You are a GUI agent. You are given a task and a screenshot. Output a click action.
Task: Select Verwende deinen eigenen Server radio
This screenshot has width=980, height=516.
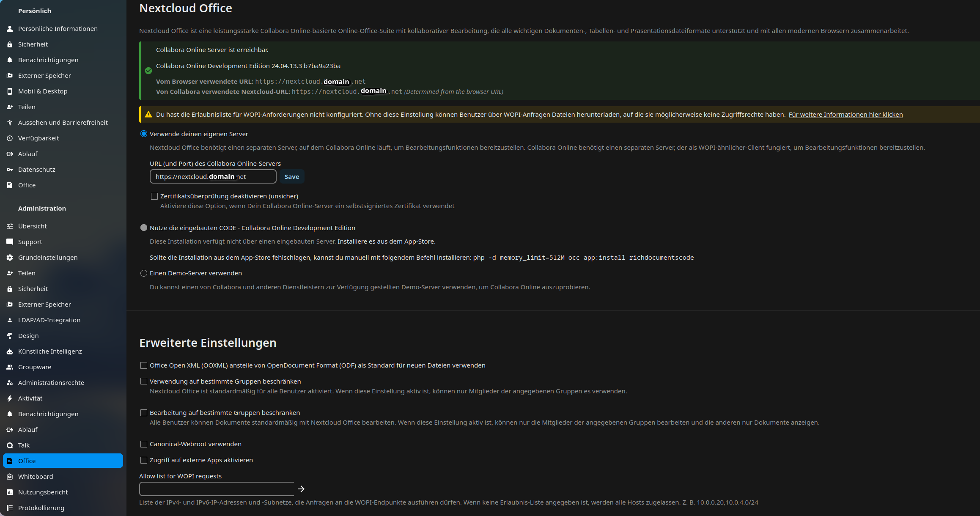[x=144, y=134]
